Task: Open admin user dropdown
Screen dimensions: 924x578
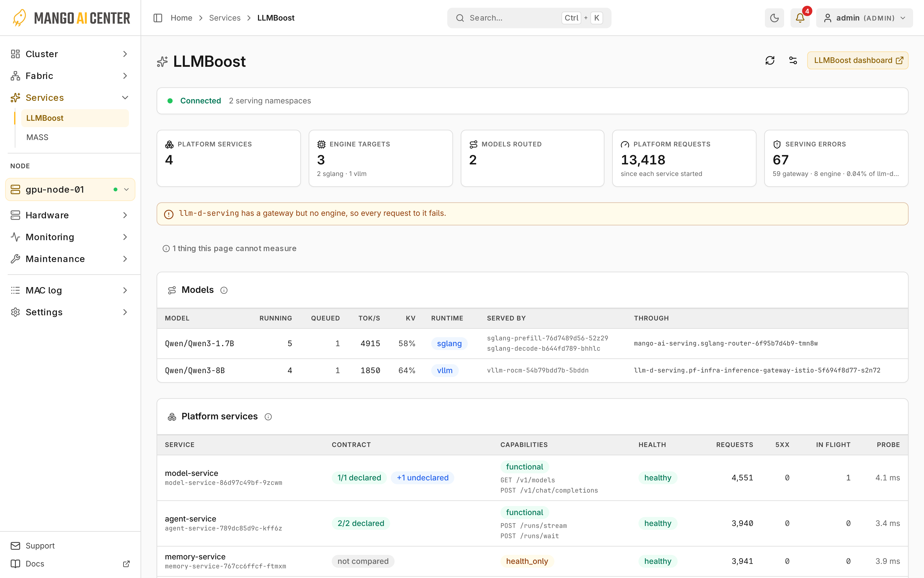Action: click(x=865, y=18)
